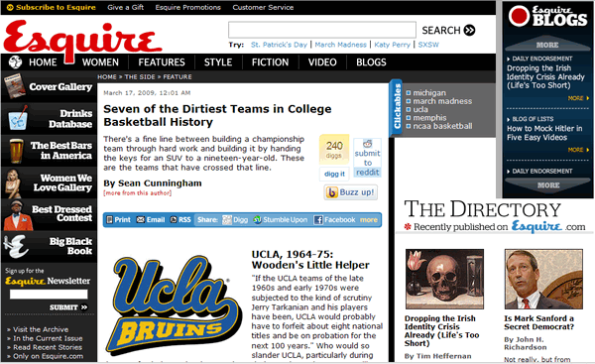
Task: Click THE SIDE breadcrumb link
Action: tap(140, 77)
